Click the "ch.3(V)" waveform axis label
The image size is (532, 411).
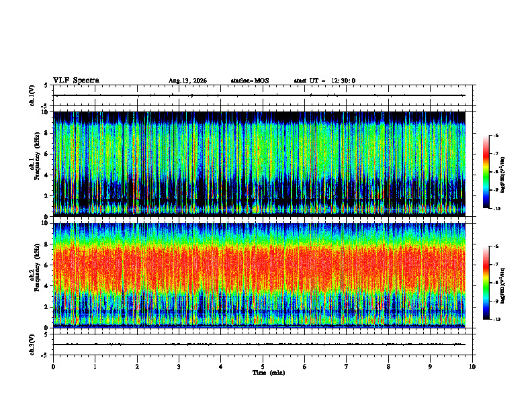(32, 345)
